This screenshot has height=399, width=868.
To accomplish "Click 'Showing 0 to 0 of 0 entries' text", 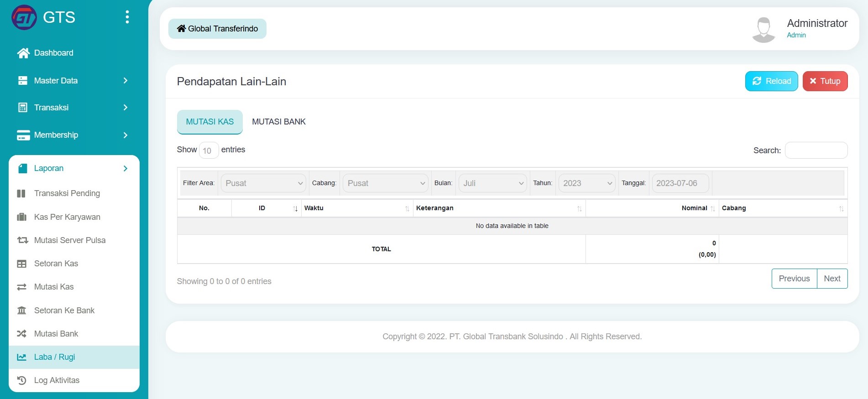I will coord(224,281).
